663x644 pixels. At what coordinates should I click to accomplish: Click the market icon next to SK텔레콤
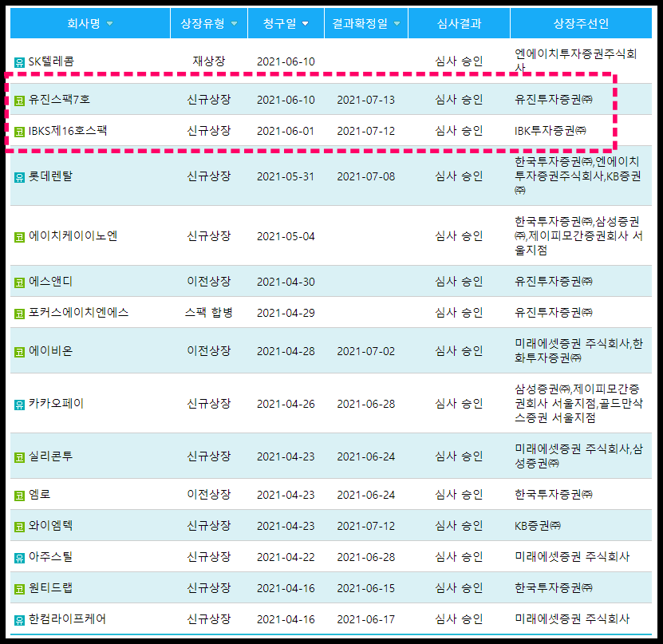(x=19, y=62)
